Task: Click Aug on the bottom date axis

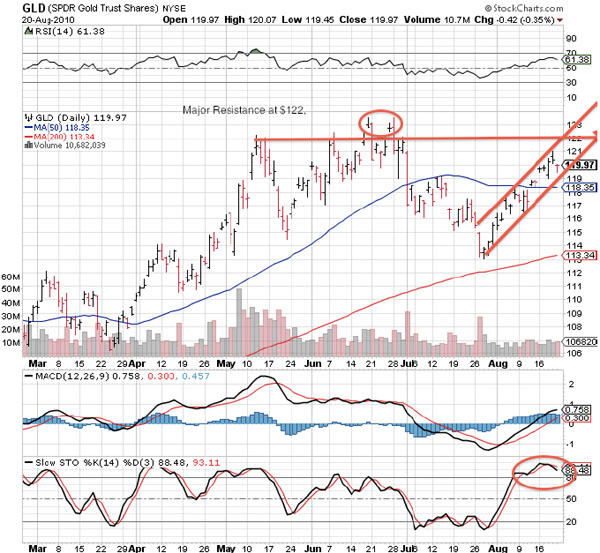Action: point(498,548)
